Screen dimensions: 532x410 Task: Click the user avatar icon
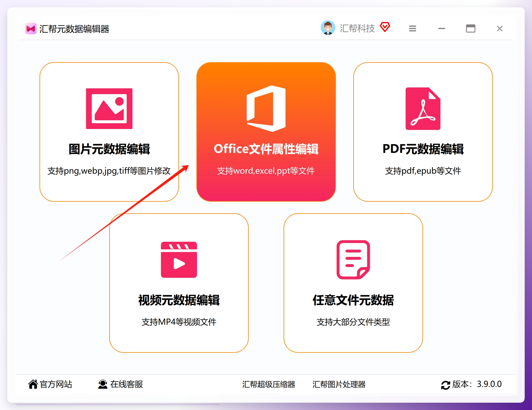(328, 28)
